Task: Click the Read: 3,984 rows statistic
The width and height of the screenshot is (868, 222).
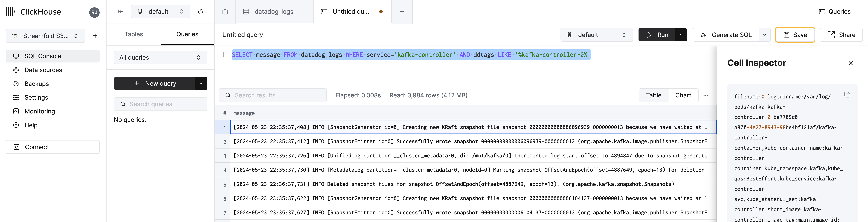Action: click(428, 95)
